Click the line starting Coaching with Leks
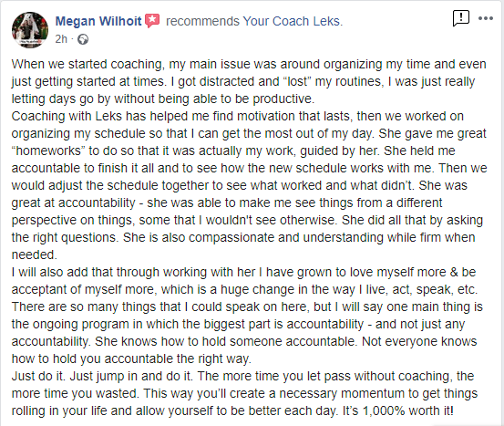504x426 pixels. click(x=238, y=116)
